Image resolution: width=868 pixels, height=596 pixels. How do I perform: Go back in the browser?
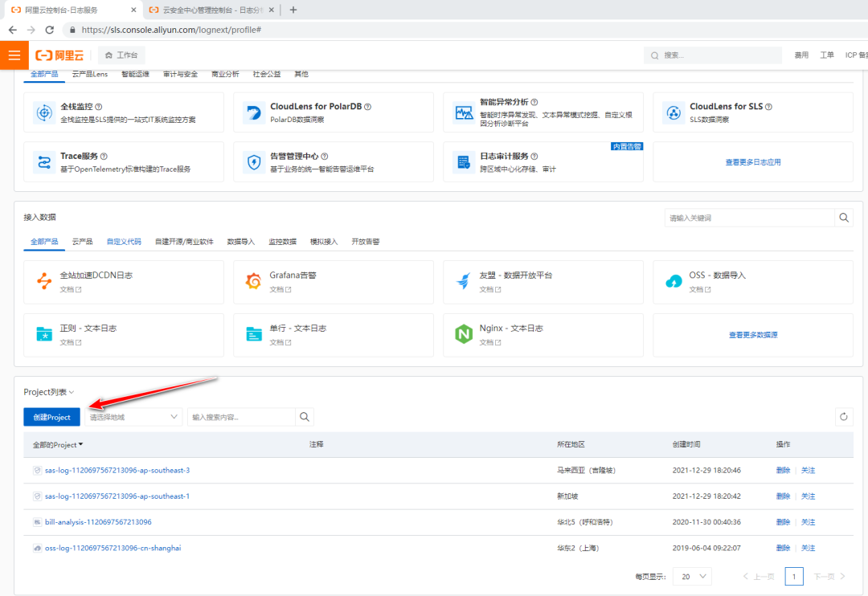[x=13, y=30]
